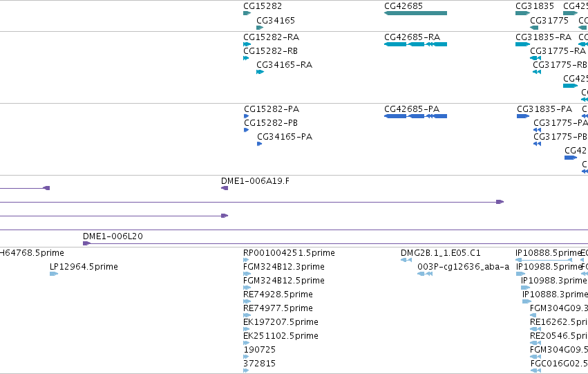
Task: Click the CG31775-PA protein glyph
Action: tap(537, 130)
